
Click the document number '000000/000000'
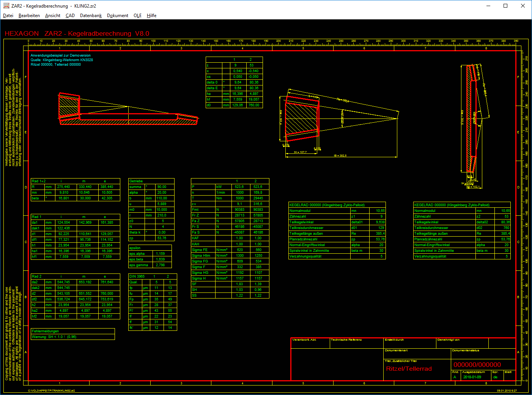[477, 365]
